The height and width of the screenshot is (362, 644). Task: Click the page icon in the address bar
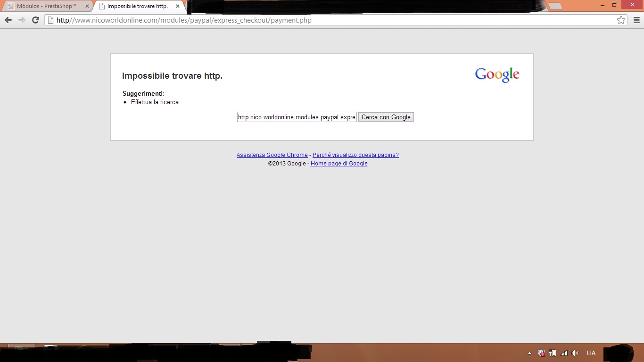point(50,20)
